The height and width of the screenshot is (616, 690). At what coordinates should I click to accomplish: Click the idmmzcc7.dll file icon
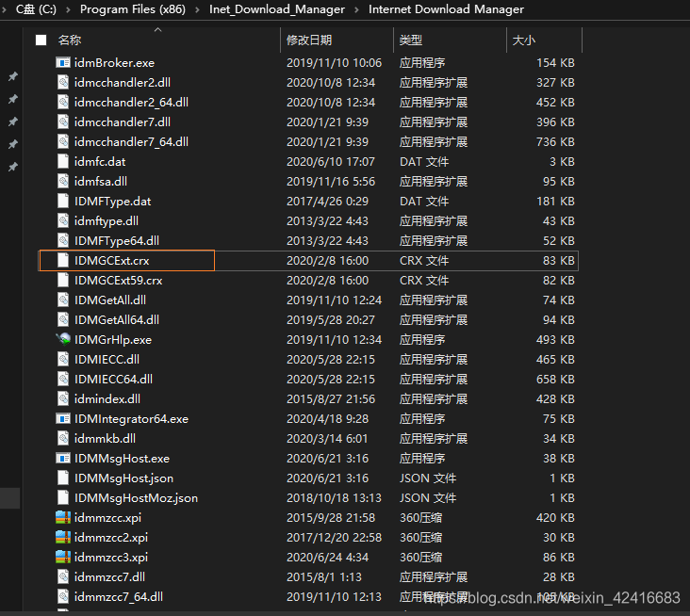[x=63, y=576]
